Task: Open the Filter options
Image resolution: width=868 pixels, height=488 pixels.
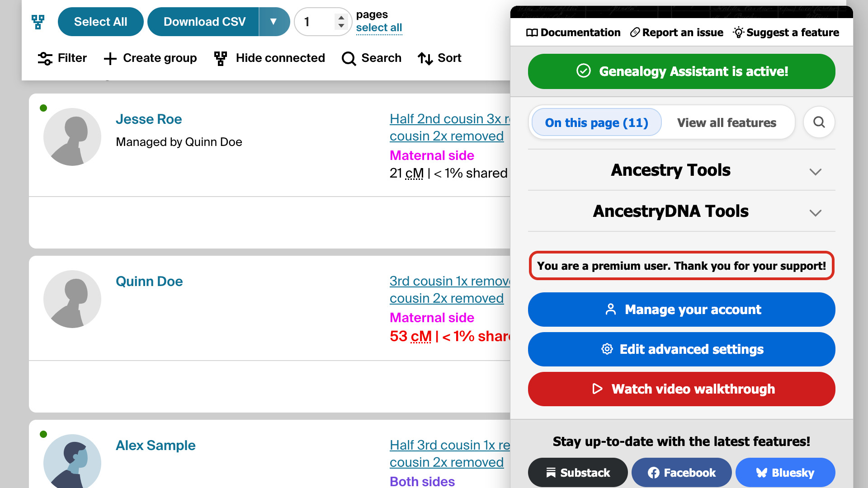Action: (62, 58)
